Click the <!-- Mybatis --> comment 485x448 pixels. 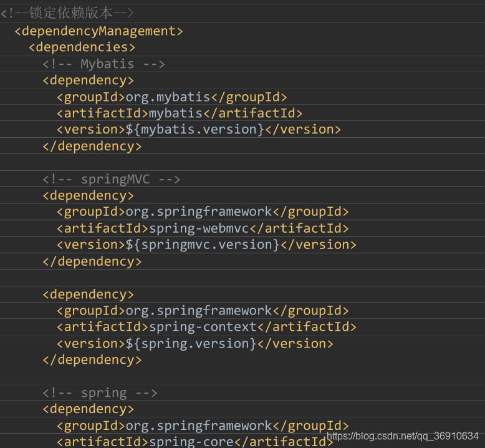pos(103,64)
